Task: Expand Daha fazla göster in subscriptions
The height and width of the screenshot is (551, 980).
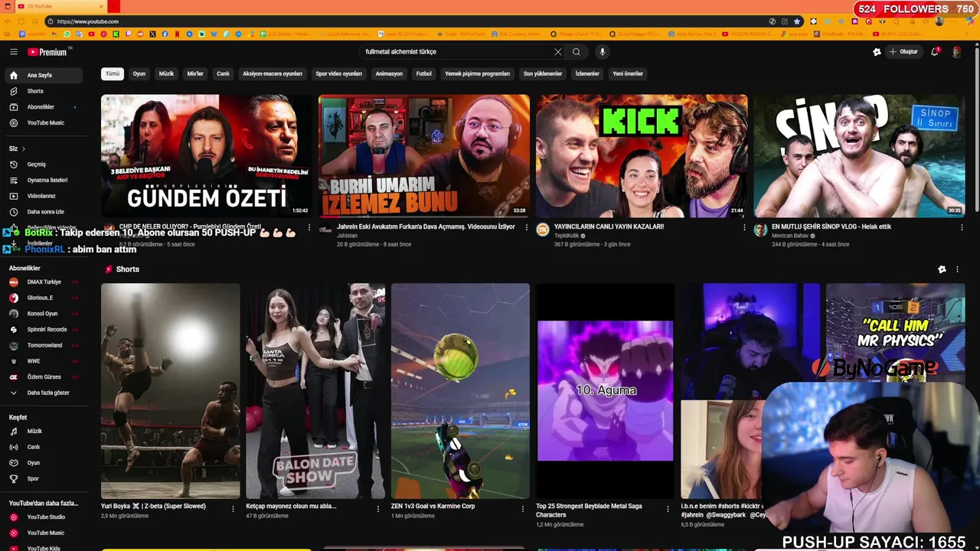Action: pos(44,393)
